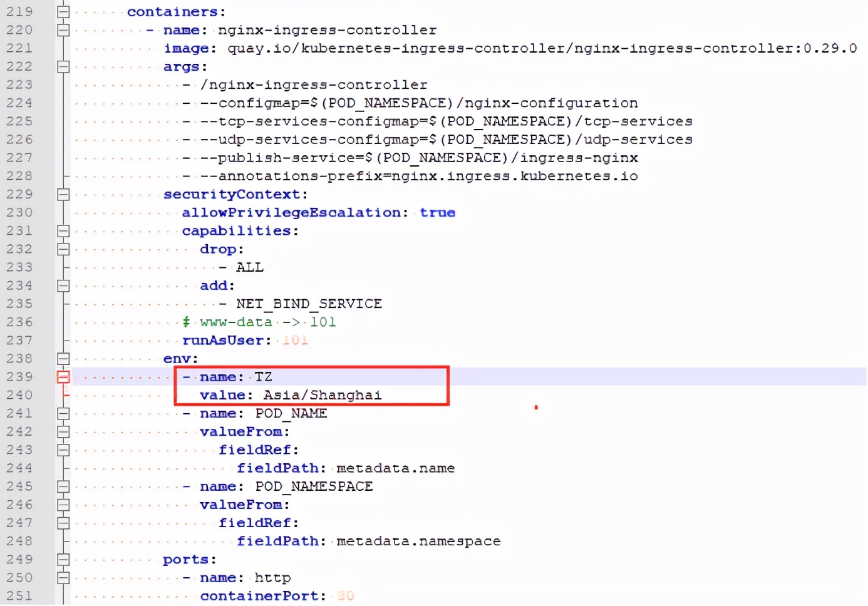Collapse the capabilities fold marker

coord(63,231)
